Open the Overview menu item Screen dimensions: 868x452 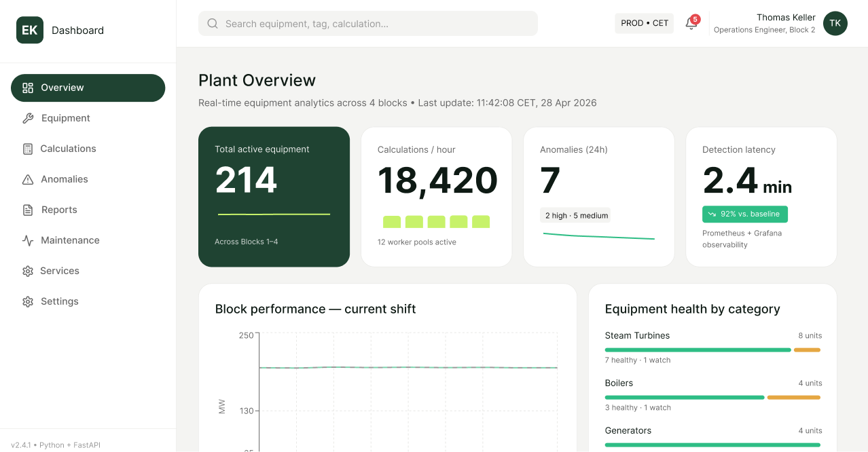[x=88, y=88]
